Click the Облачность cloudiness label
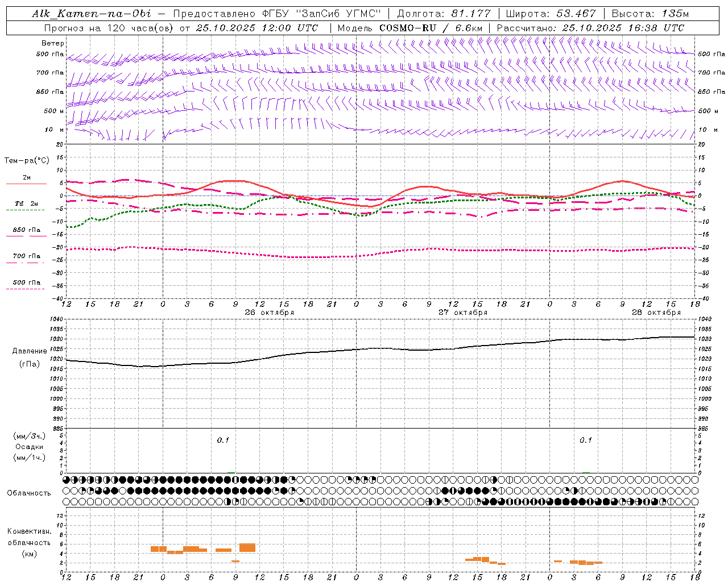 click(x=29, y=493)
